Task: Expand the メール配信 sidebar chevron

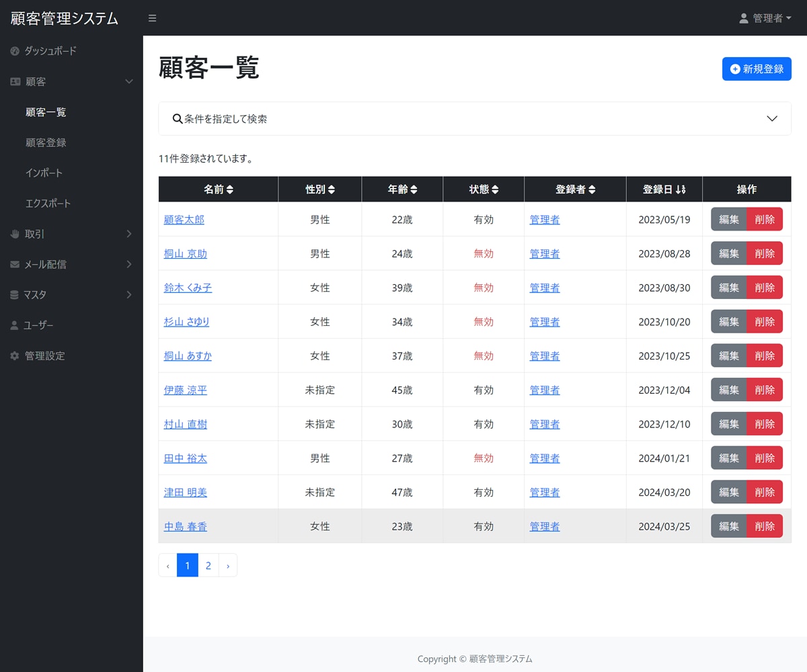Action: [x=129, y=265]
